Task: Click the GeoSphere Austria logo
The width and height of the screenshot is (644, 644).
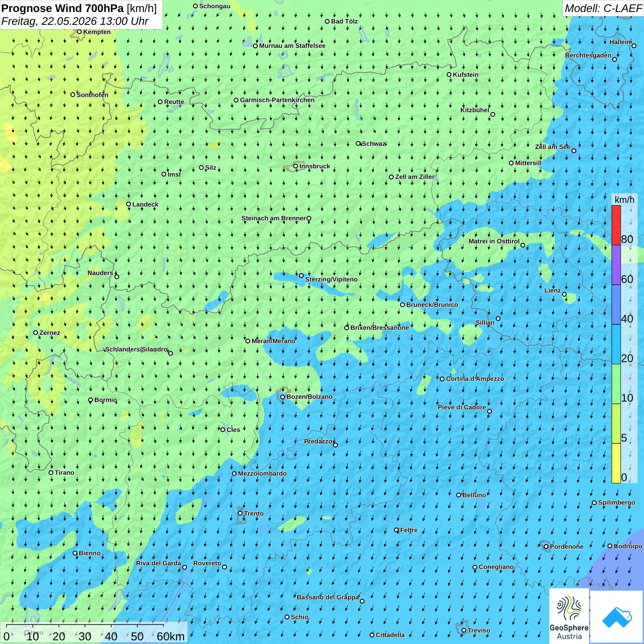Action: click(569, 615)
